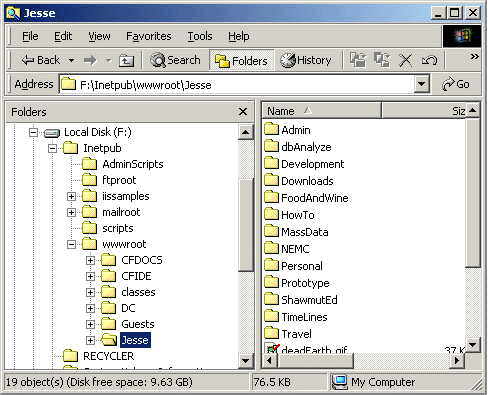
Task: Select the Jesse folder in tree
Action: [135, 340]
